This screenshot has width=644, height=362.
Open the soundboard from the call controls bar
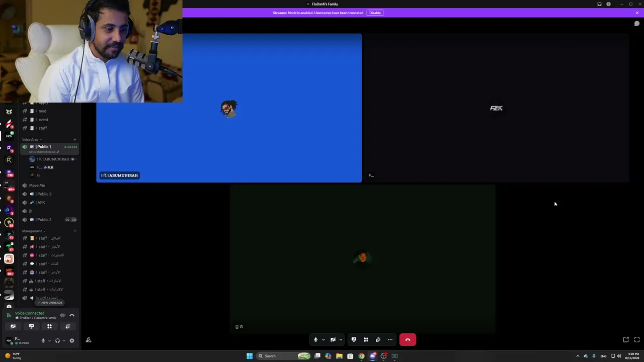click(x=378, y=340)
